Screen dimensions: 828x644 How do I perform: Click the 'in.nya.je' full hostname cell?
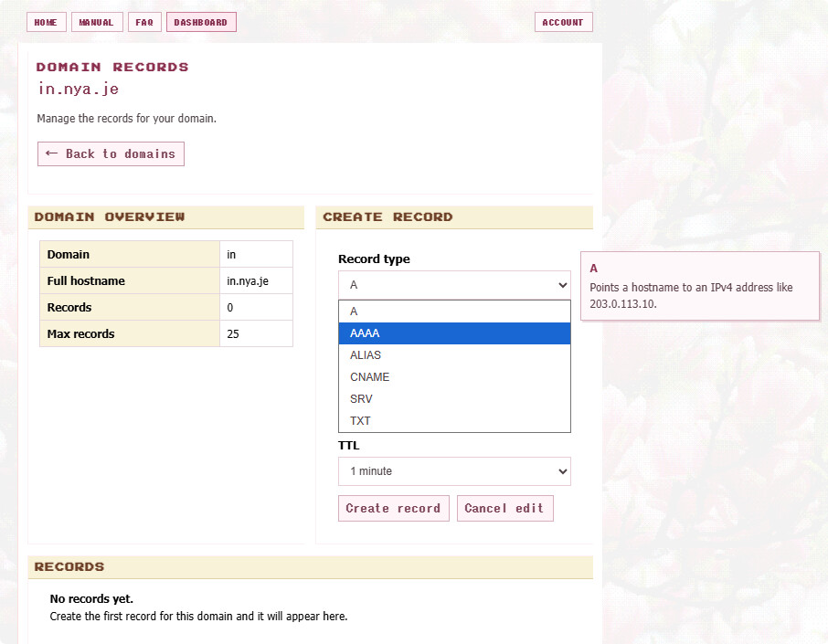[256, 280]
